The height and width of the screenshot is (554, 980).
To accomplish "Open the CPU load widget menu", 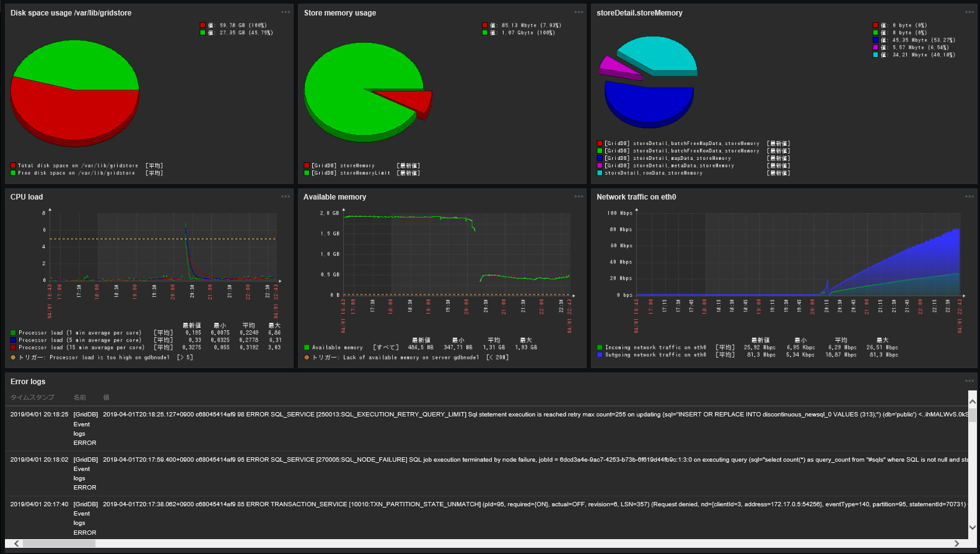I will [x=285, y=196].
